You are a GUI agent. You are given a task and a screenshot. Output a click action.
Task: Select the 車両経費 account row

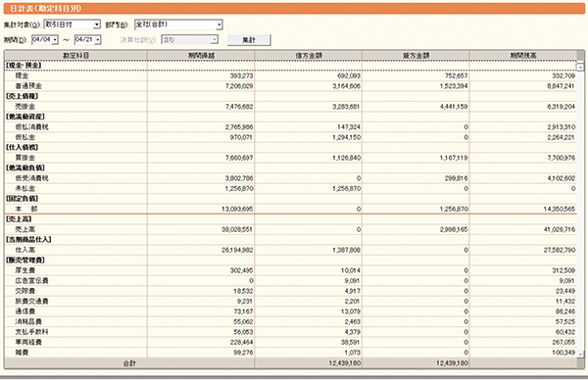pyautogui.click(x=290, y=342)
